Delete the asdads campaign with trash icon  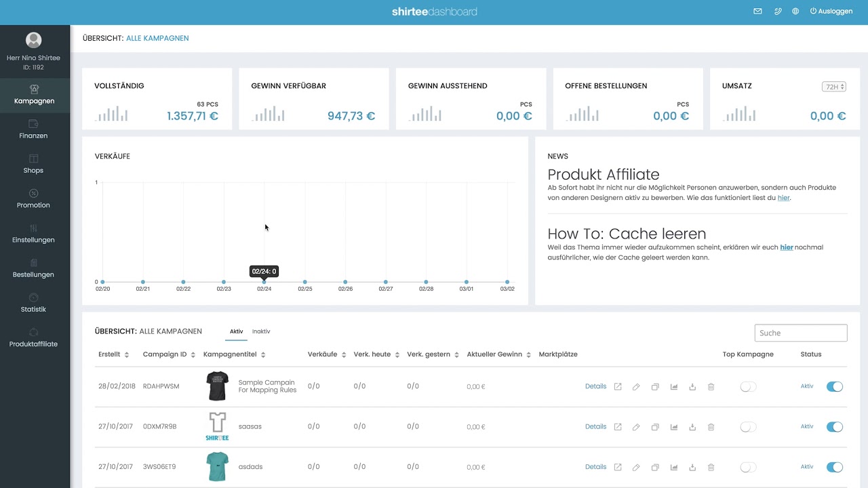[711, 467]
